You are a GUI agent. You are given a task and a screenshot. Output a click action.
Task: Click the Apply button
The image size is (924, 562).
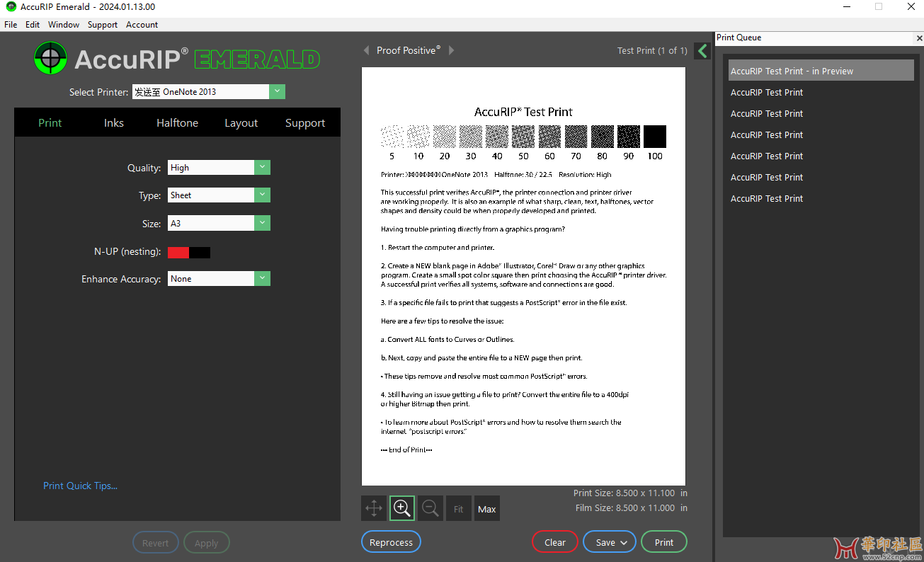[207, 543]
